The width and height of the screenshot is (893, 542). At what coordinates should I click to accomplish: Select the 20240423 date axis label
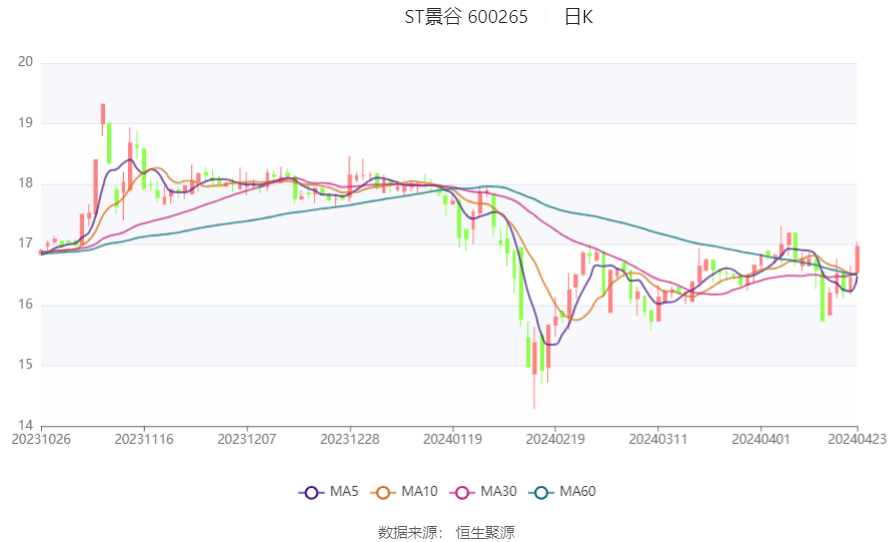[857, 440]
